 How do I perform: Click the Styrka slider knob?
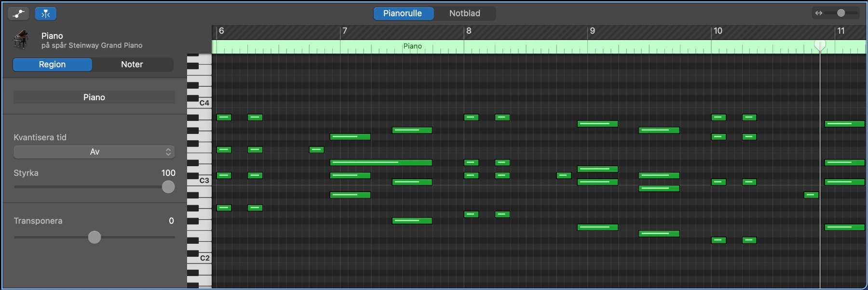point(168,187)
